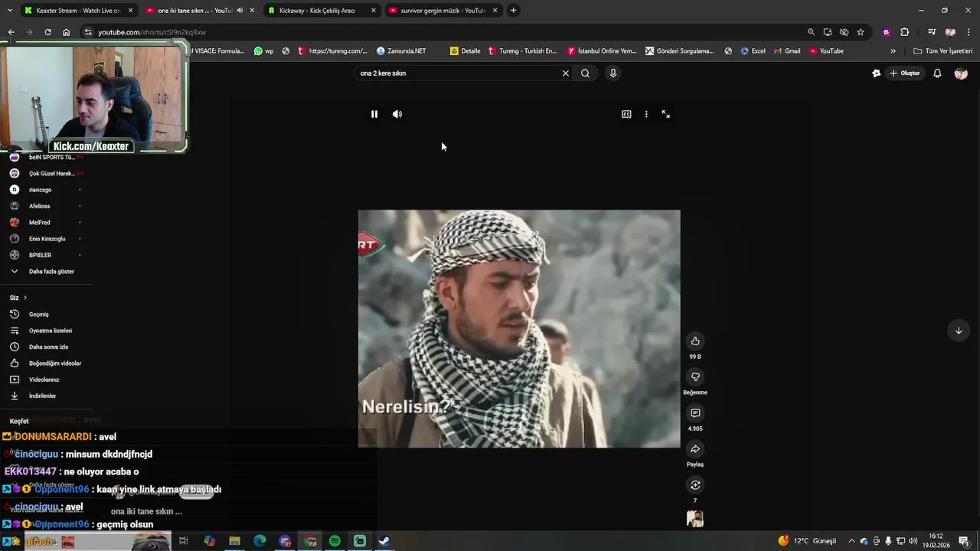Open File Explorer from taskbar

tap(234, 541)
